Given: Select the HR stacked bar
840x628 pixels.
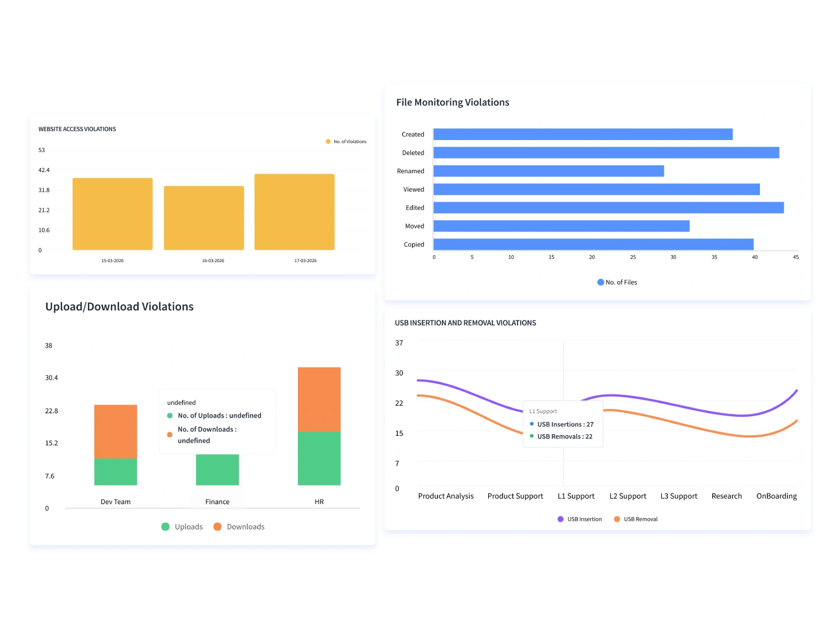Looking at the screenshot, I should [x=319, y=426].
